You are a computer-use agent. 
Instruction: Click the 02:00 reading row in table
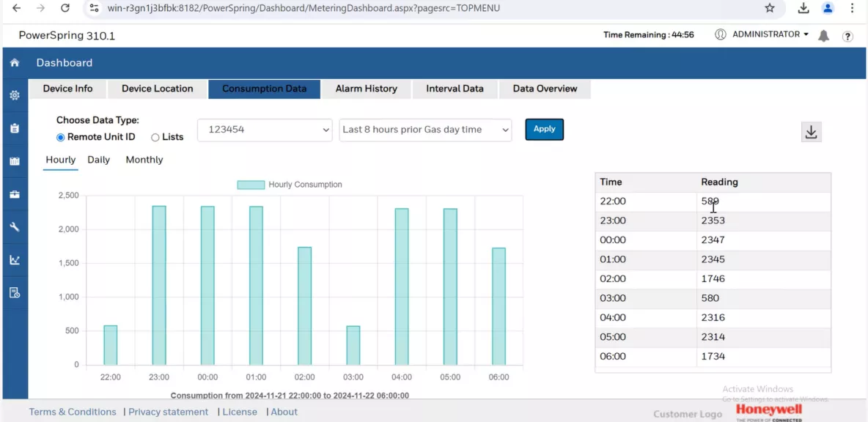[x=713, y=278]
